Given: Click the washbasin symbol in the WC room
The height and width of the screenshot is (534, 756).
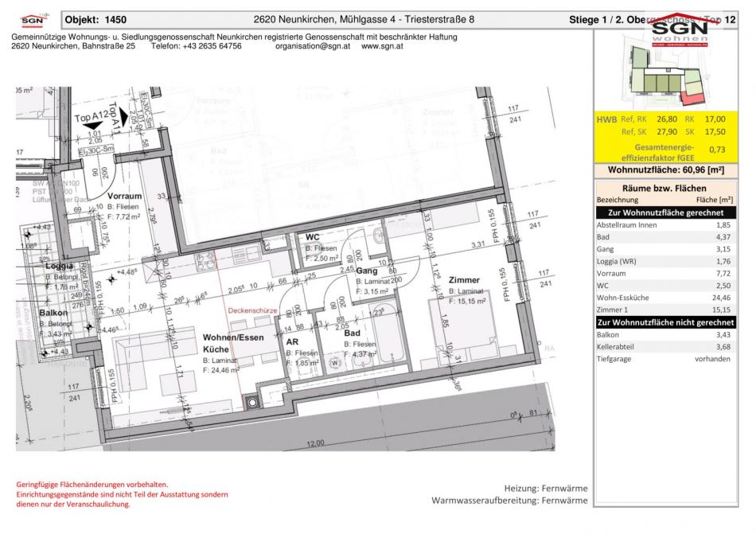Looking at the screenshot, I should (x=378, y=236).
